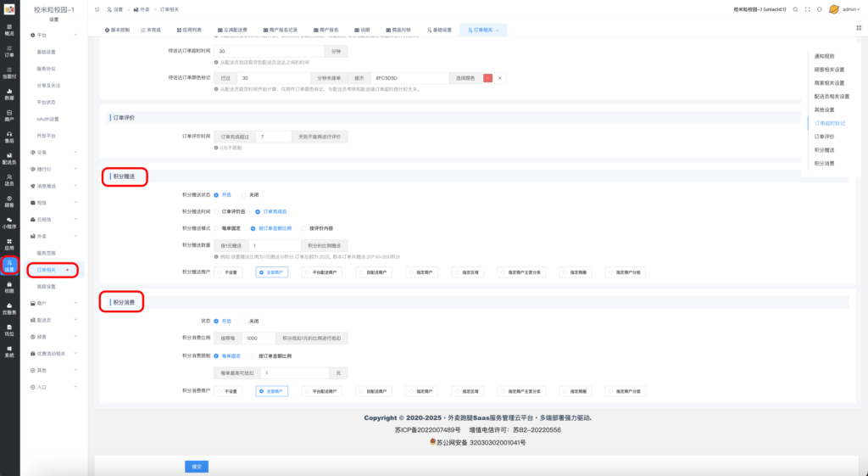The image size is (868, 476).
Task: Select 每单固定 for 积分赠送模式
Action: tap(227, 228)
